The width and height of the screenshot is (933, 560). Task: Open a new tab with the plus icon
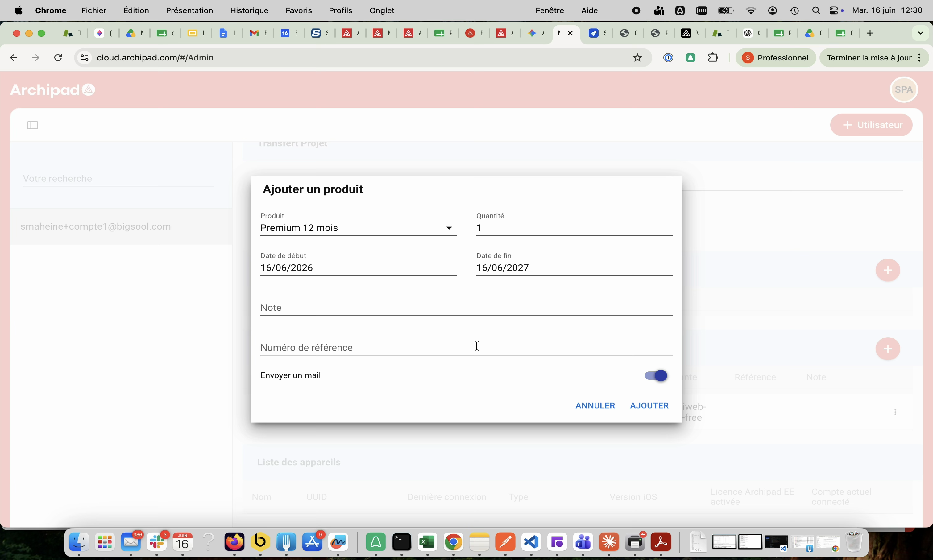click(x=870, y=33)
